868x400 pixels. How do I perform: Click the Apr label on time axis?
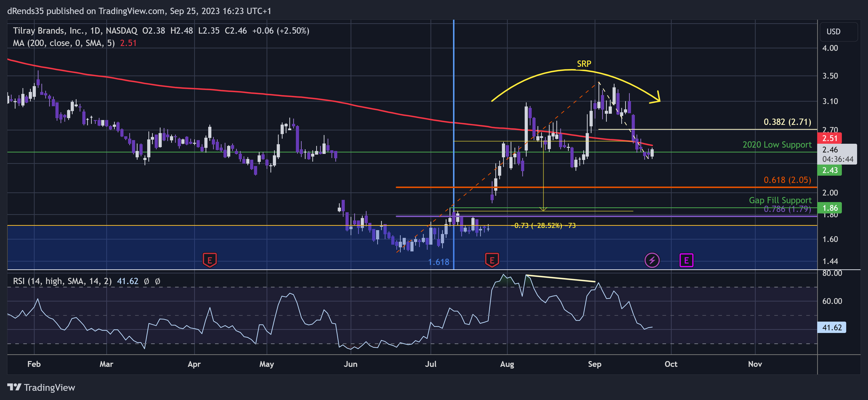click(x=194, y=364)
